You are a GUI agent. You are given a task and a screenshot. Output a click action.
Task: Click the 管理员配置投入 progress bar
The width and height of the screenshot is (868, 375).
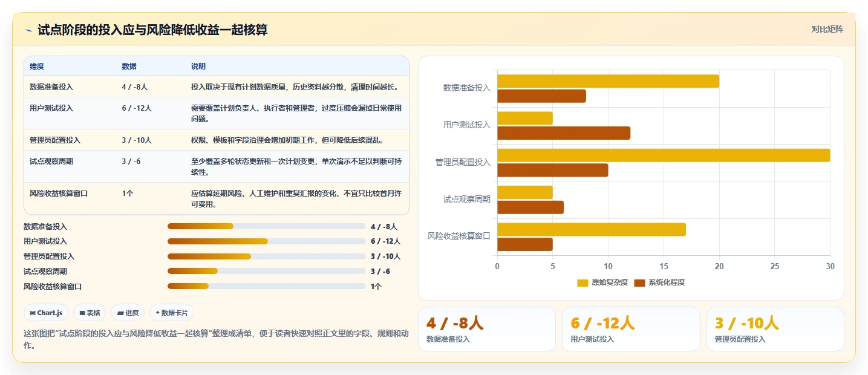click(266, 256)
